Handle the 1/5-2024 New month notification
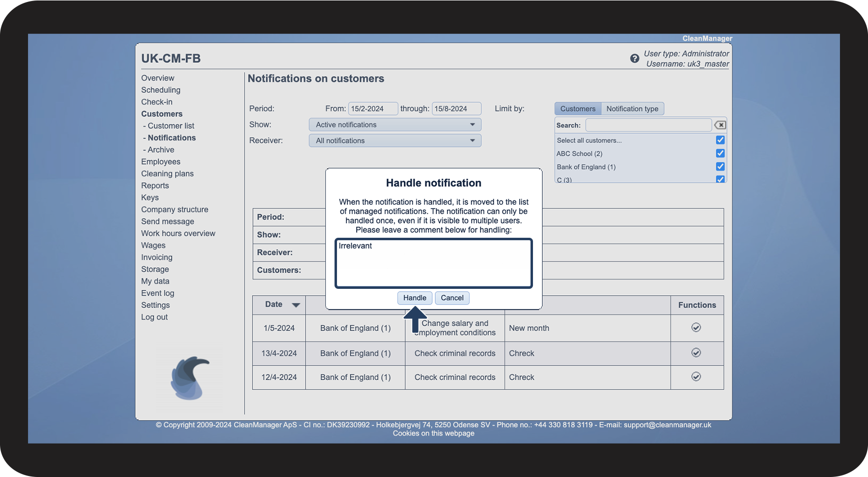 click(696, 328)
